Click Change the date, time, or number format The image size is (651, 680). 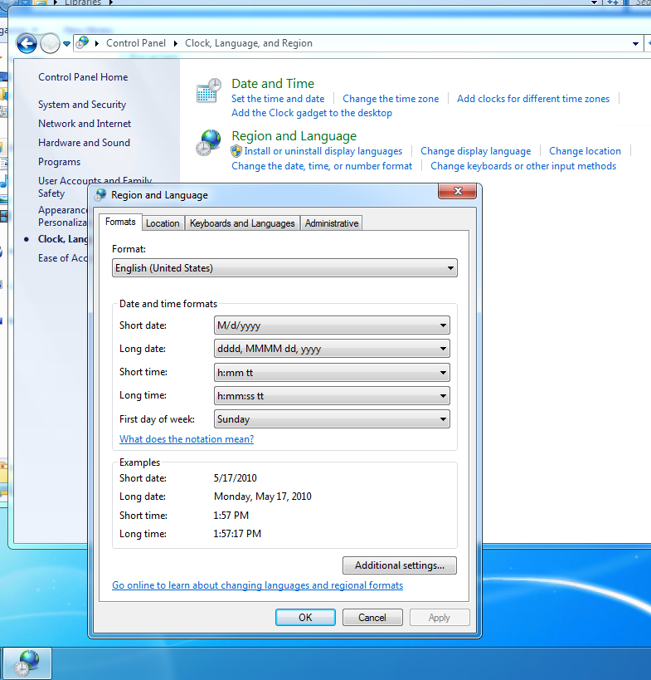322,166
